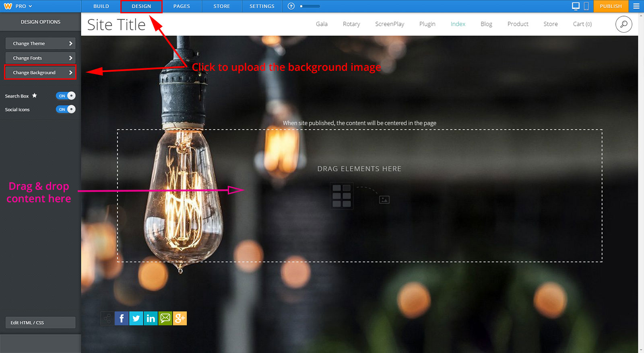Click the email envelope share icon
644x353 pixels.
[165, 318]
